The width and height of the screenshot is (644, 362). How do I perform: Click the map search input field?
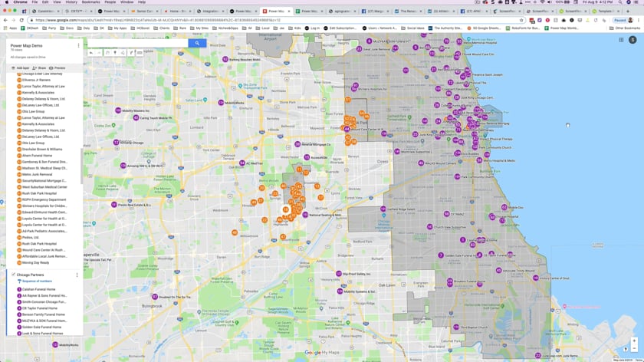coord(137,43)
